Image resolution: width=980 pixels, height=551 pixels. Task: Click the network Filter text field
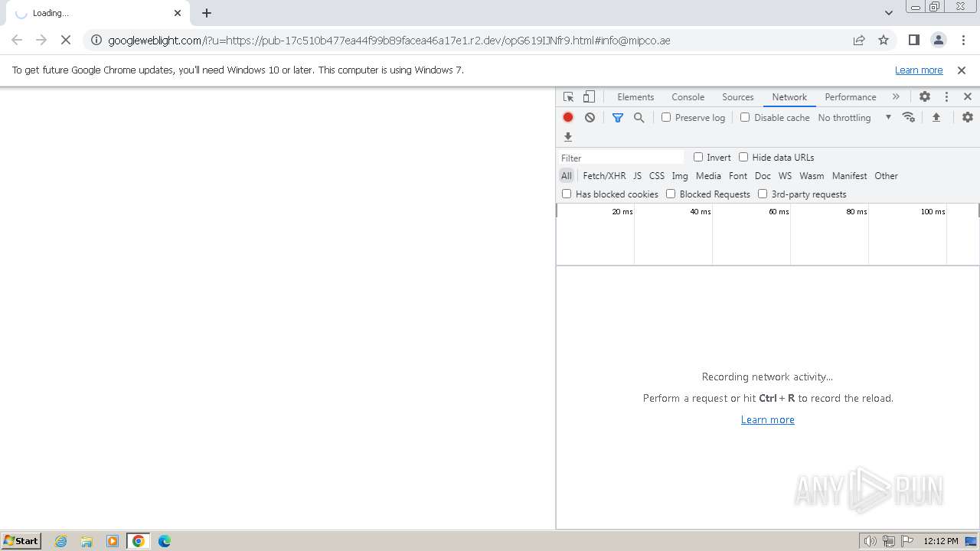622,158
